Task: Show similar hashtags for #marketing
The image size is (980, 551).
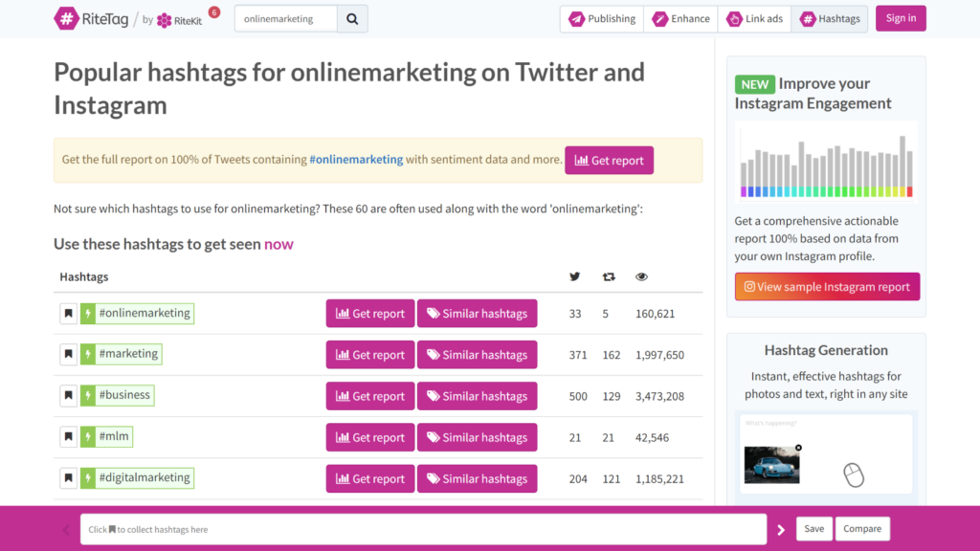Action: (477, 355)
